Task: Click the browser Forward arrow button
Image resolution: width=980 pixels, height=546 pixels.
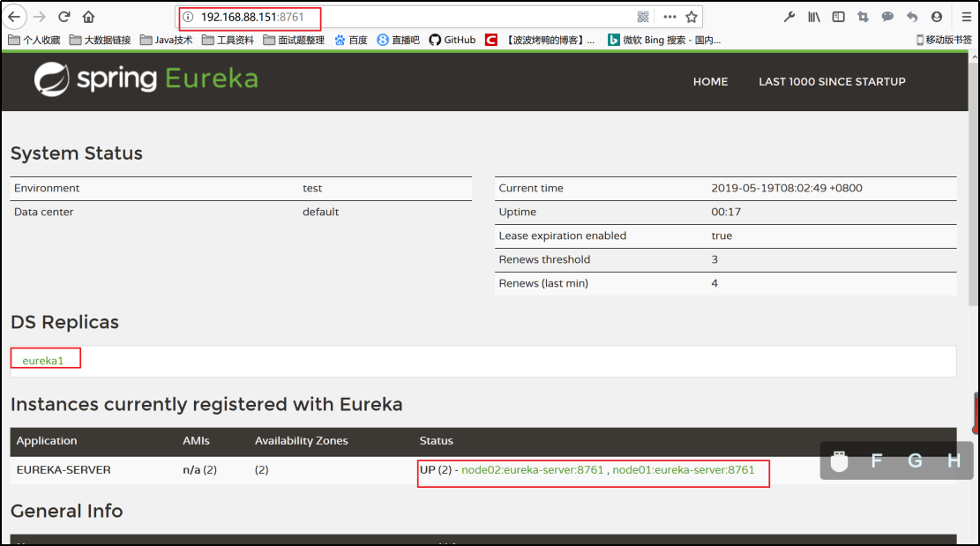Action: click(40, 17)
